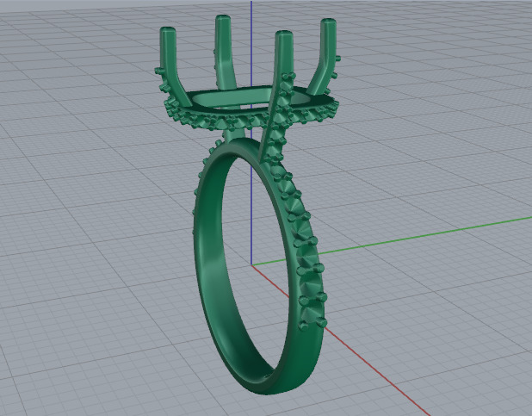Click the oval basket rail under the prongs

251,109
